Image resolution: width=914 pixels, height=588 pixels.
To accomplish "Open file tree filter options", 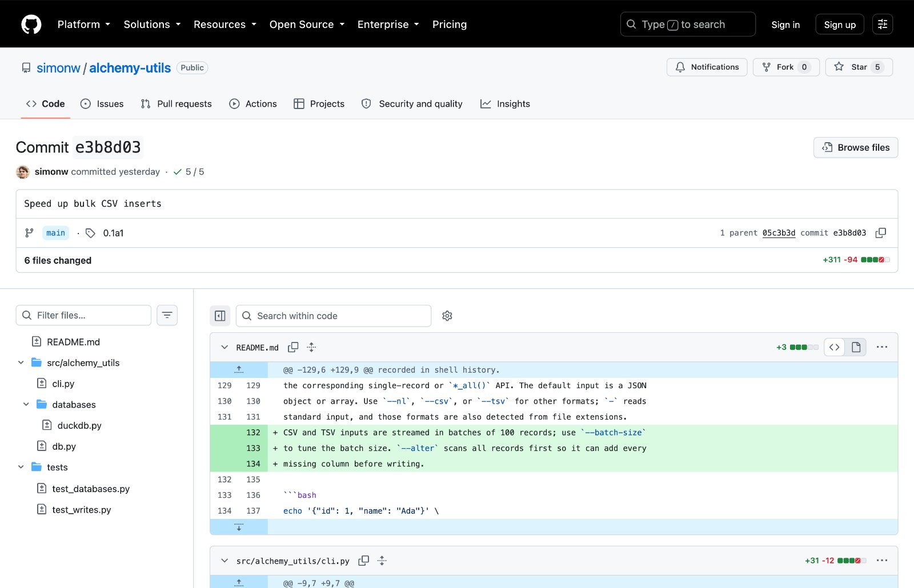I will click(167, 315).
